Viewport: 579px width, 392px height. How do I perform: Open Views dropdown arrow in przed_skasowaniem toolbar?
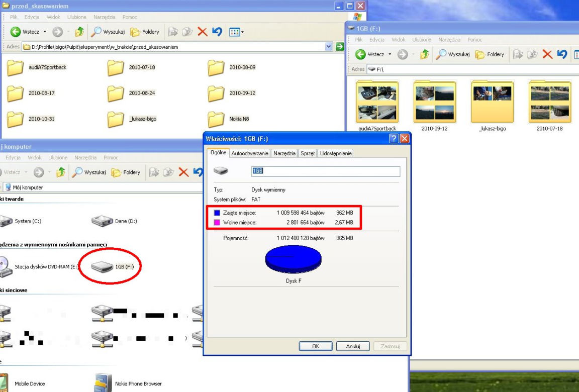point(242,32)
